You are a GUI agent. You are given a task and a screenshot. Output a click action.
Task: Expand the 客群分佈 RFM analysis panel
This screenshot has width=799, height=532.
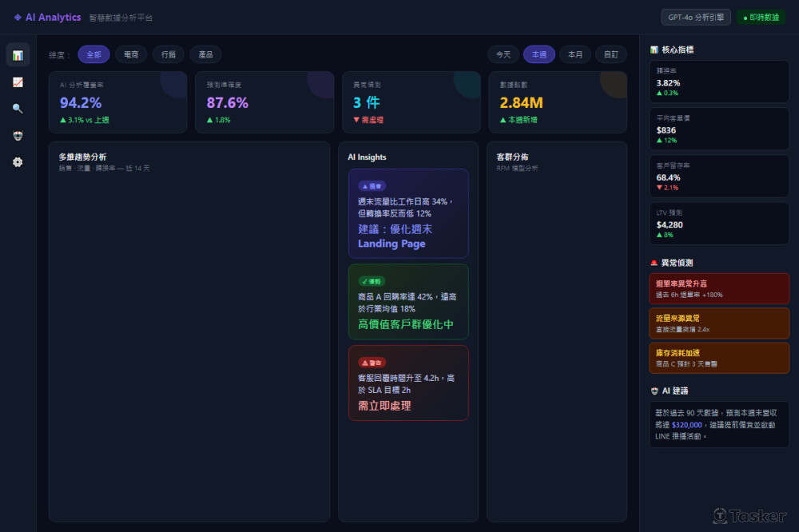coord(556,157)
